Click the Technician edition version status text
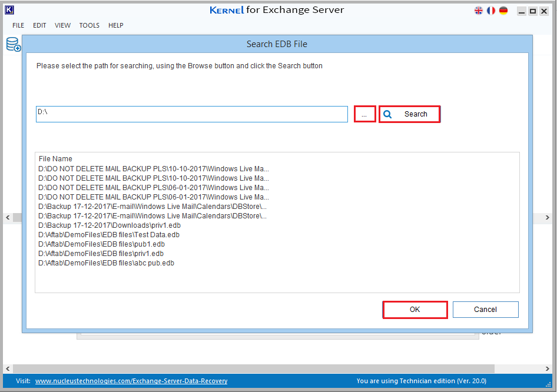Image resolution: width=557 pixels, height=392 pixels. [x=422, y=381]
